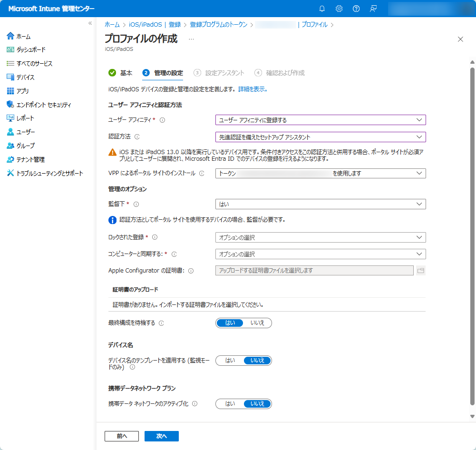
Task: Open the settings gear icon
Action: (339, 9)
